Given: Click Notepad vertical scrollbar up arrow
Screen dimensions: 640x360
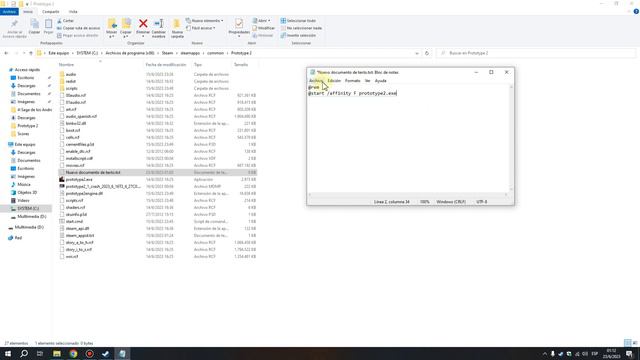Looking at the screenshot, I should tap(511, 87).
